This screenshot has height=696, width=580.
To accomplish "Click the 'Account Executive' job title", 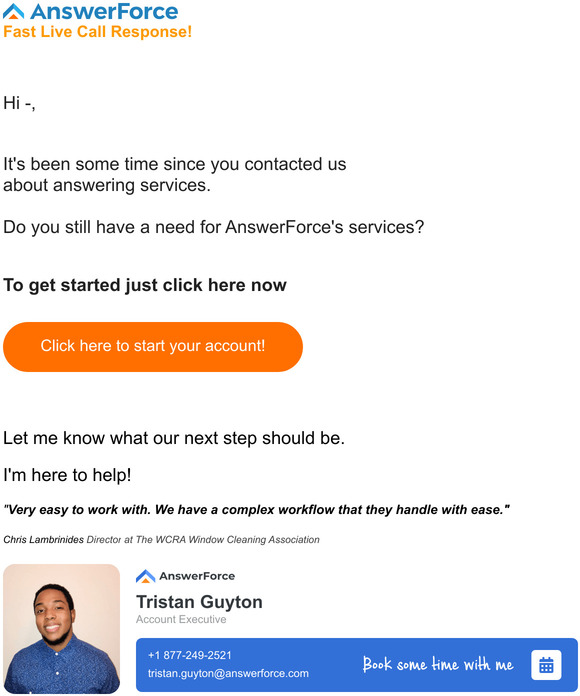I will click(181, 619).
